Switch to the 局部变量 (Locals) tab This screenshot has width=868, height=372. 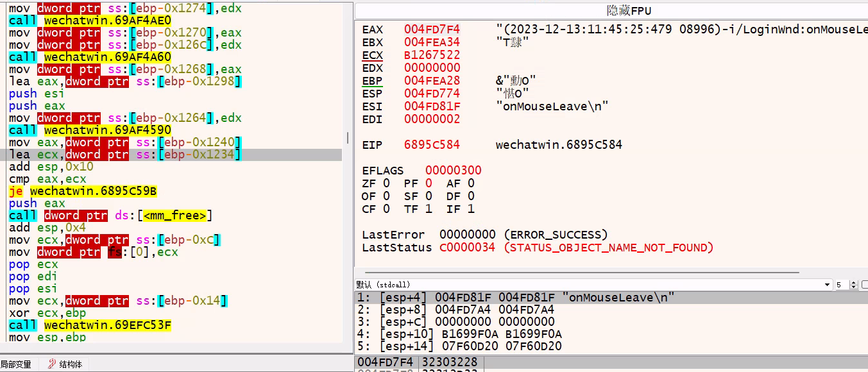click(16, 364)
